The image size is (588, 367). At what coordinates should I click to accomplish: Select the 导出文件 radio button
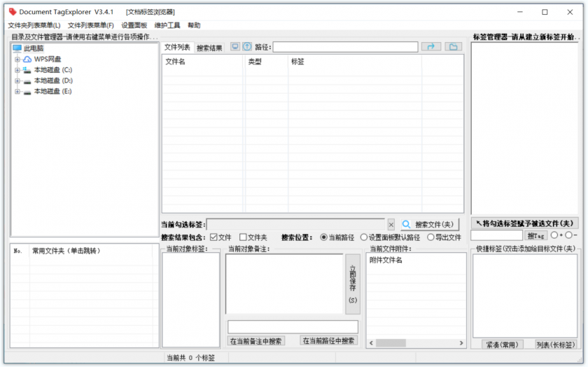pyautogui.click(x=430, y=237)
